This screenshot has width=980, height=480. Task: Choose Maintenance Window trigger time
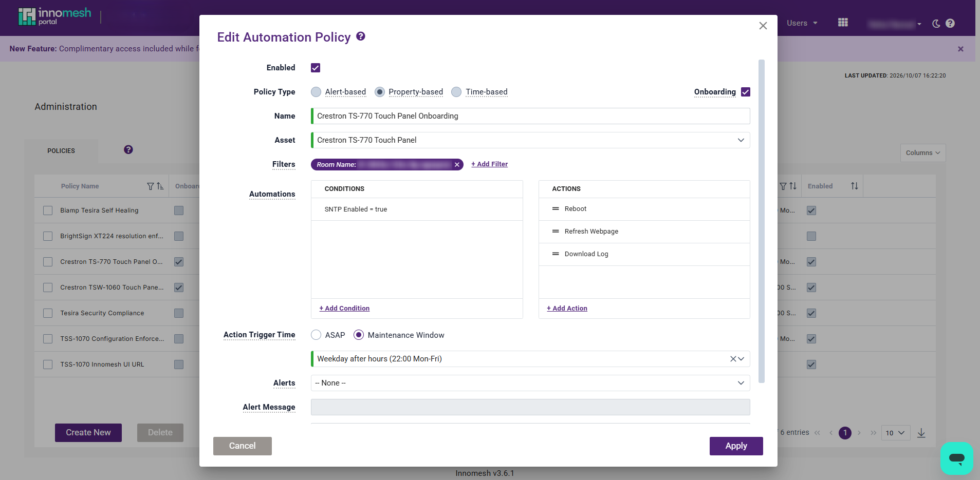[359, 335]
